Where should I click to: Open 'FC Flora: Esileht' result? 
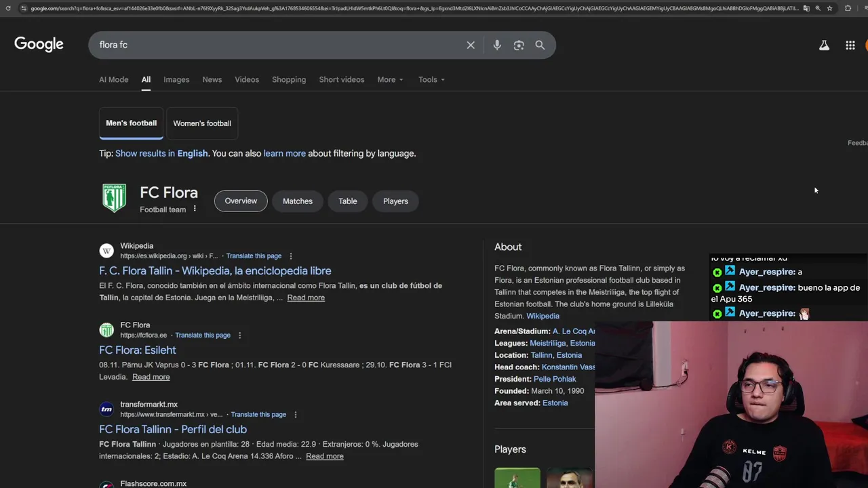click(138, 350)
